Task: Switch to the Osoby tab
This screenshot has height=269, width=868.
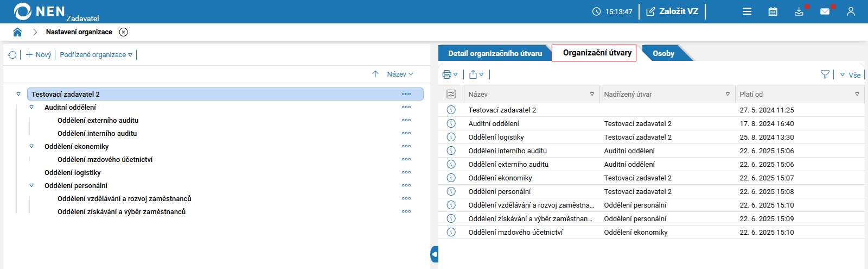Action: click(663, 53)
